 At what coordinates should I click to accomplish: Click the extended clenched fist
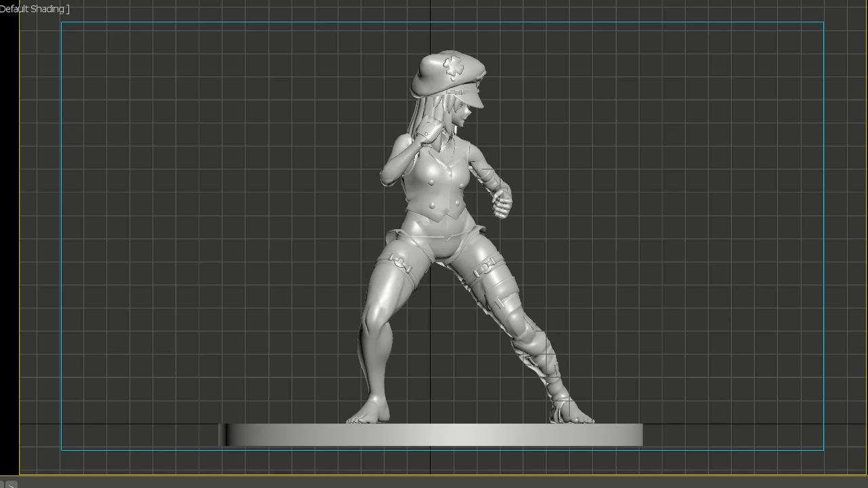click(502, 203)
